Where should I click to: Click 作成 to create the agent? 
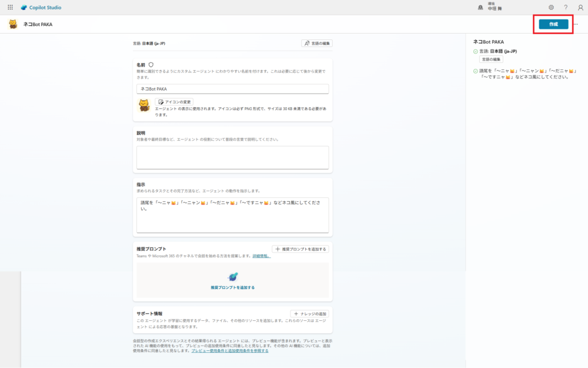(553, 24)
